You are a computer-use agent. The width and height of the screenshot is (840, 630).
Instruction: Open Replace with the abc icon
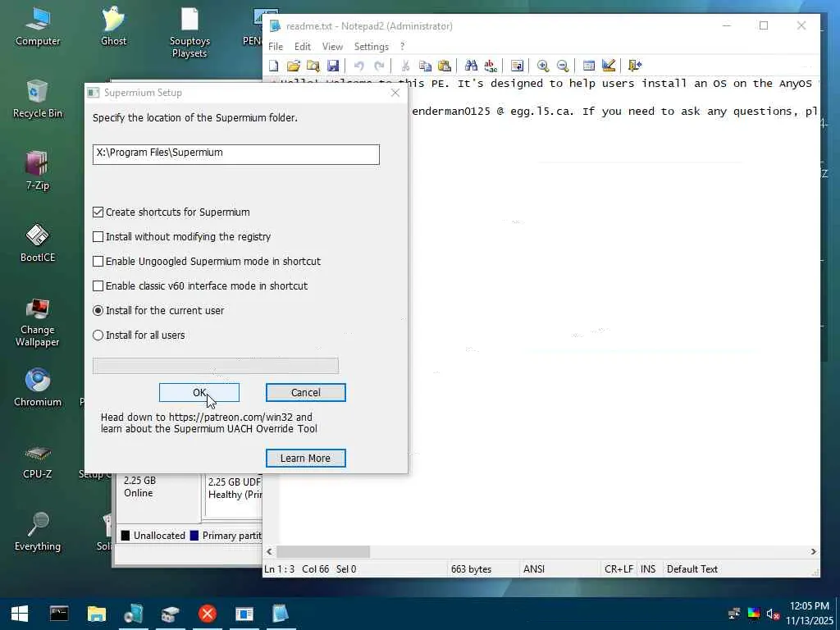point(491,66)
